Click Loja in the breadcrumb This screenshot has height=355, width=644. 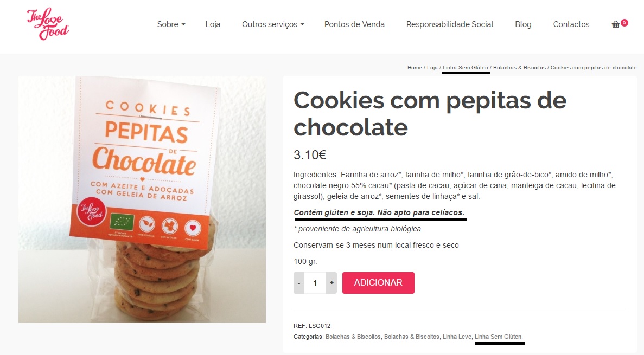point(432,68)
